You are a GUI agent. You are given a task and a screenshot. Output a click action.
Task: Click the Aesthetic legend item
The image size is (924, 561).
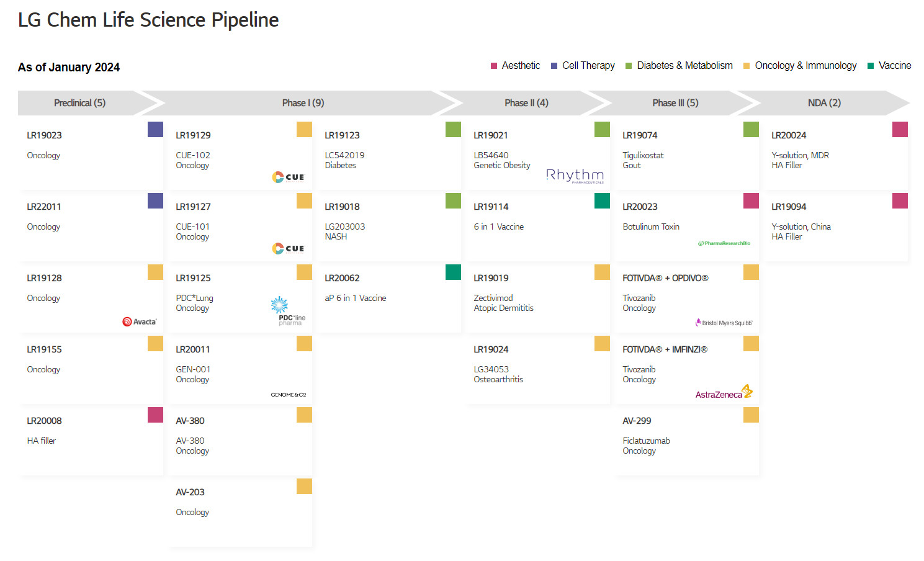[521, 66]
